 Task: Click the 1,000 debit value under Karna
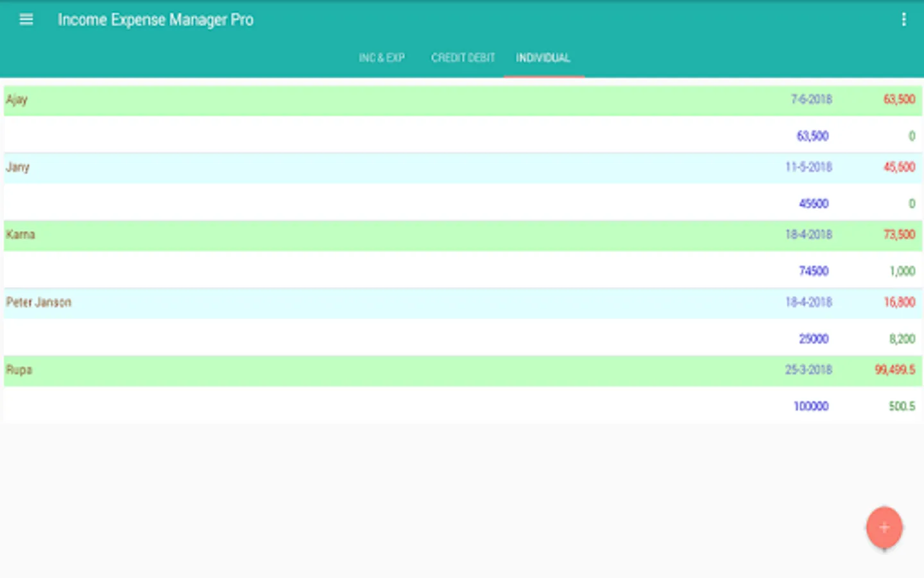(902, 270)
